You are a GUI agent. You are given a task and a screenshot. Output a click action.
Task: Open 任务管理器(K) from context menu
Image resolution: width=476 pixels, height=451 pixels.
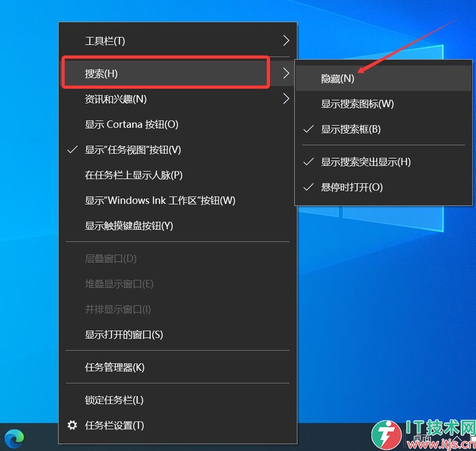pyautogui.click(x=115, y=367)
